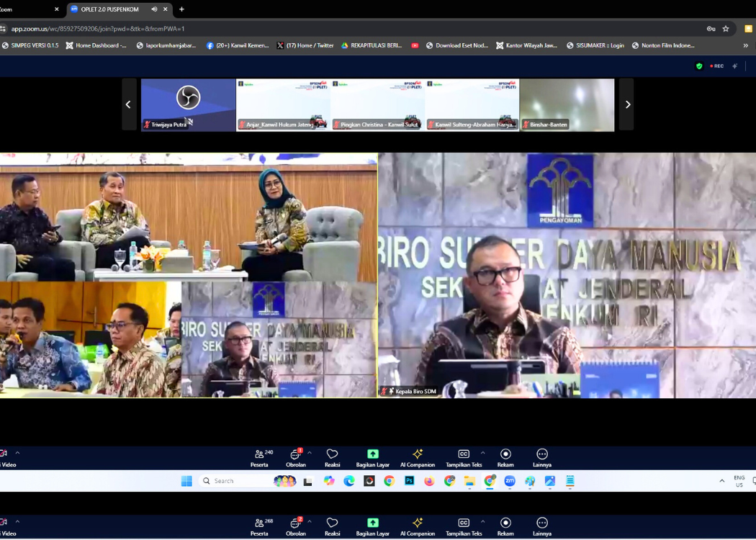Show next participants in gallery strip
This screenshot has height=540, width=756.
pyautogui.click(x=627, y=104)
